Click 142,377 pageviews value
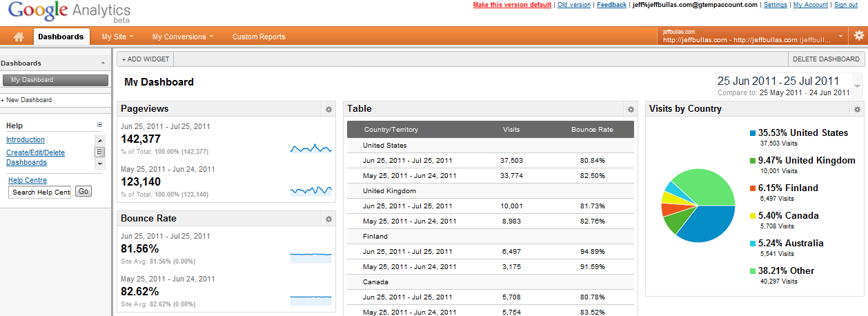This screenshot has width=868, height=316. (140, 139)
